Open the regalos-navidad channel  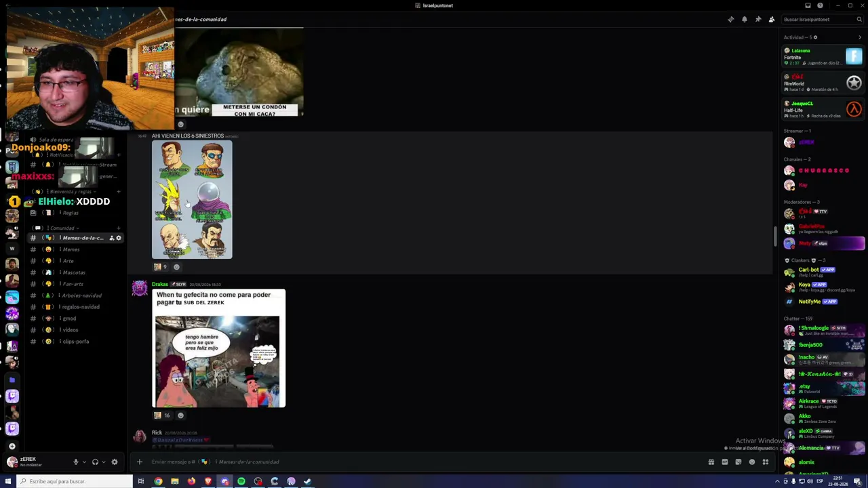(76, 307)
